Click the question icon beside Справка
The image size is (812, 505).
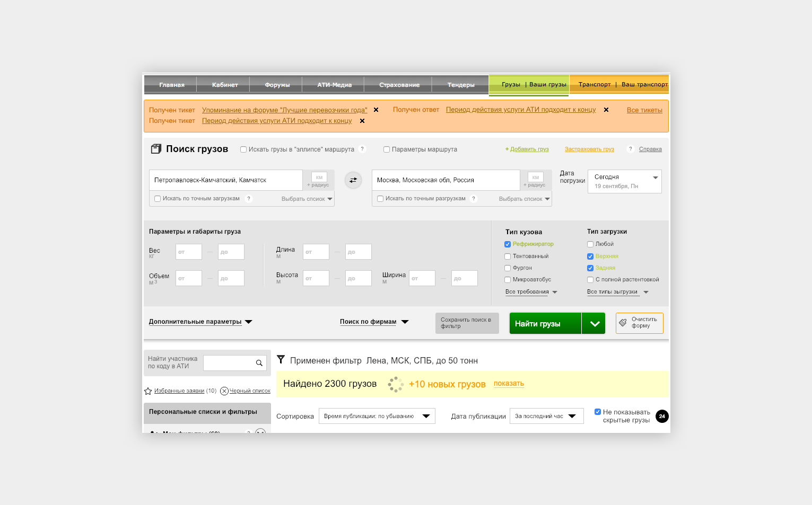pos(630,149)
